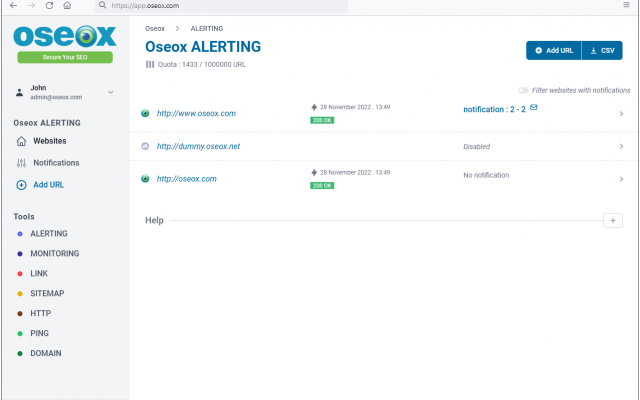
Task: Click the Quota : 1433 / 1000000 URL text
Action: coord(202,64)
